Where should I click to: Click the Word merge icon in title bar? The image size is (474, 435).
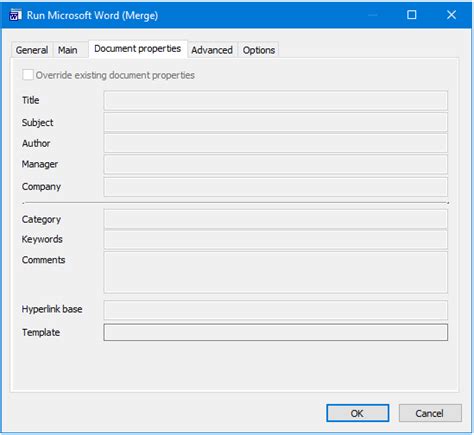coord(15,15)
